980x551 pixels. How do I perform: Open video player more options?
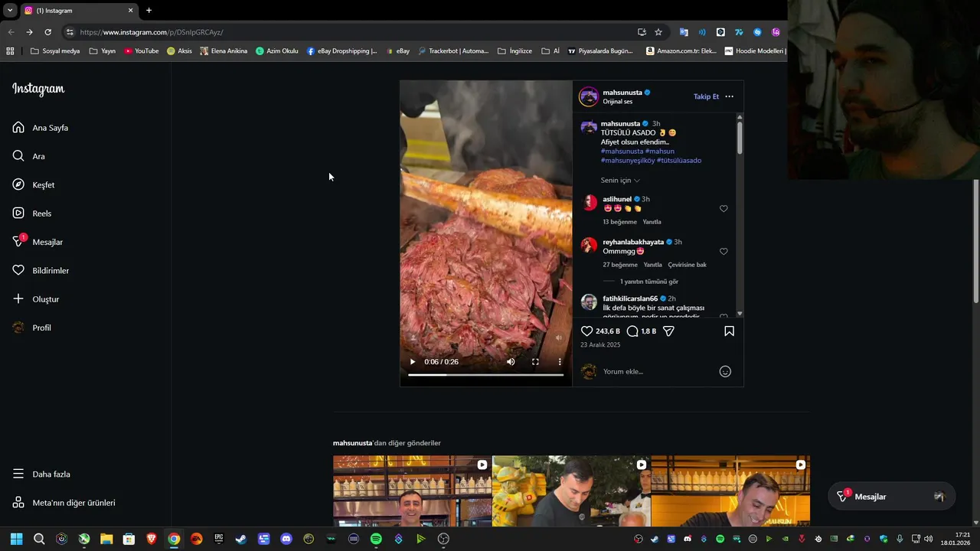click(560, 362)
